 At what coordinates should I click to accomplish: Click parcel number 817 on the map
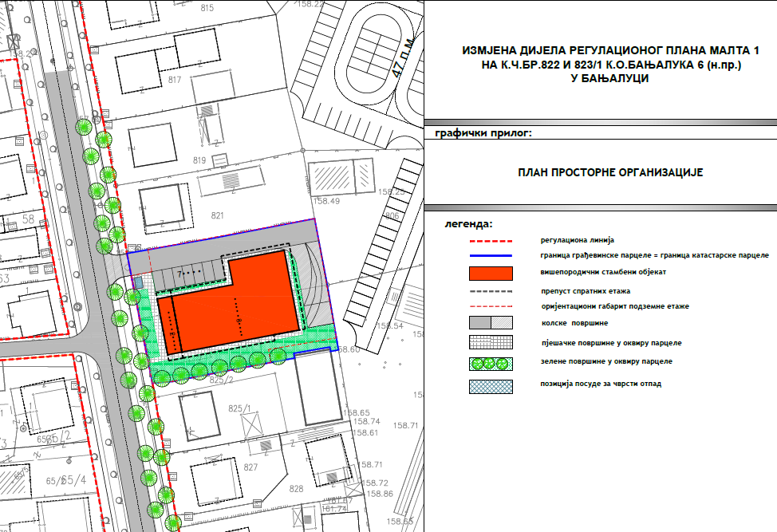click(176, 79)
